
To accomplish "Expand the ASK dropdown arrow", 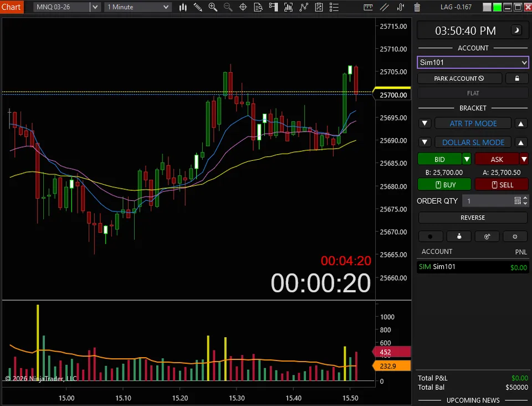I will [x=524, y=159].
